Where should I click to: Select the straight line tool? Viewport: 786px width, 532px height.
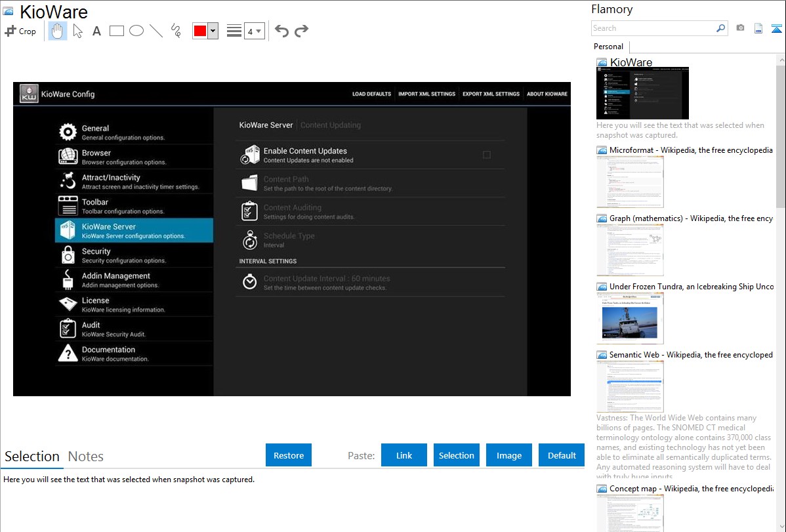pos(156,31)
